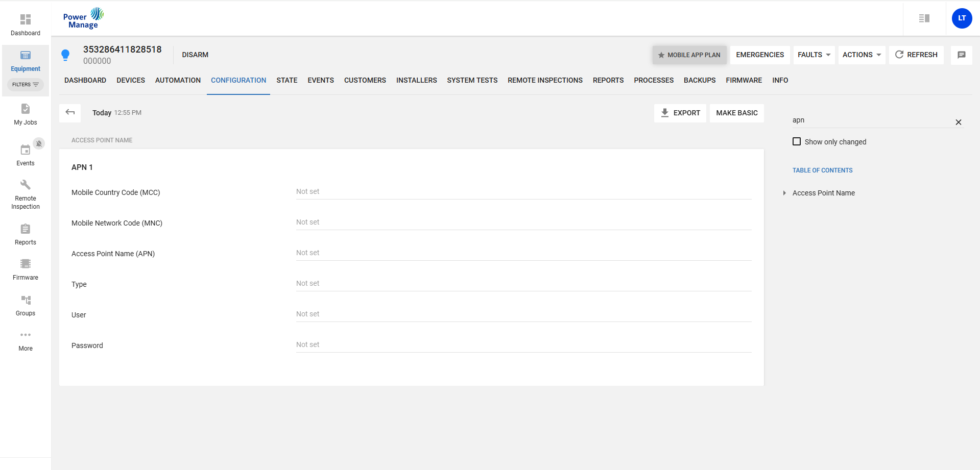The width and height of the screenshot is (980, 470).
Task: Switch to the Devices tab
Action: coord(131,81)
